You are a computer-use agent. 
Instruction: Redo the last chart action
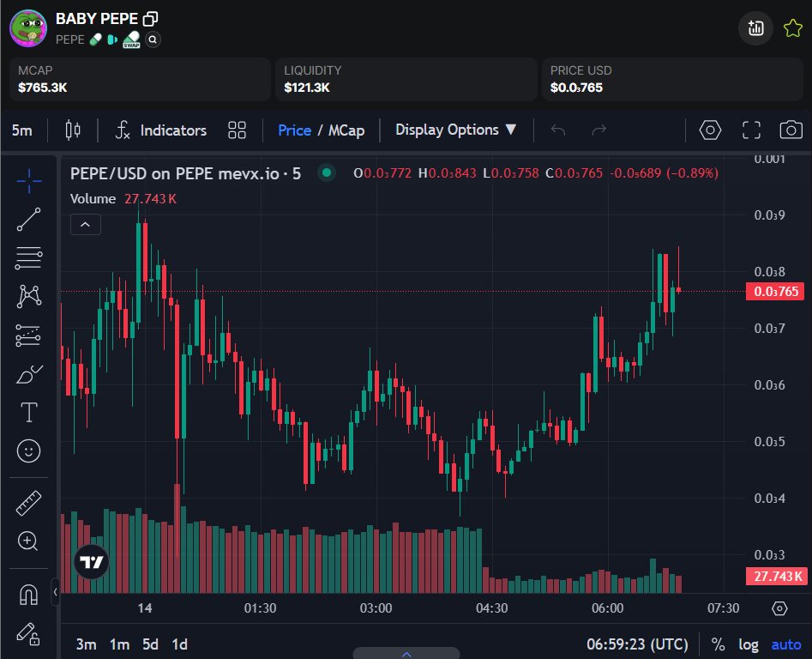coord(599,130)
